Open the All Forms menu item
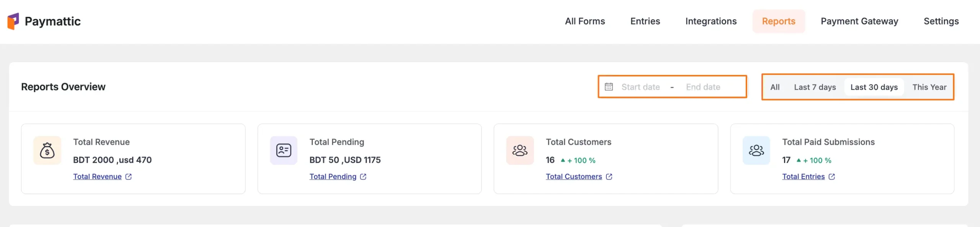Image resolution: width=980 pixels, height=227 pixels. click(585, 21)
